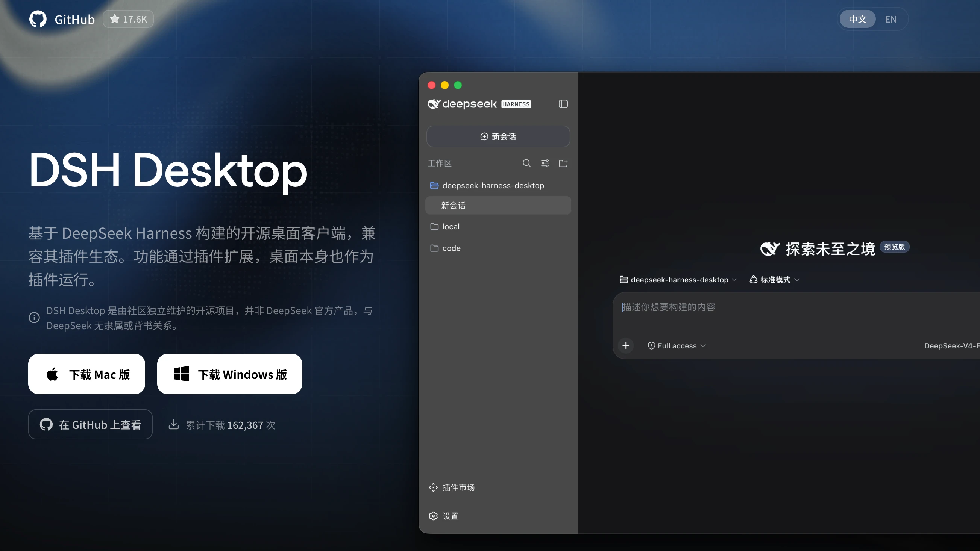Select the 新会话 conversation row
This screenshot has height=551, width=980.
[x=498, y=205]
